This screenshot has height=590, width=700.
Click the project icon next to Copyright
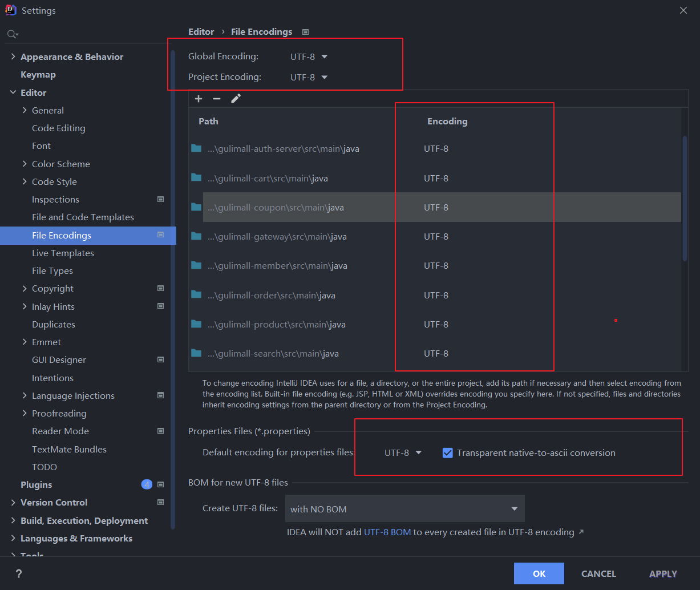coord(161,288)
